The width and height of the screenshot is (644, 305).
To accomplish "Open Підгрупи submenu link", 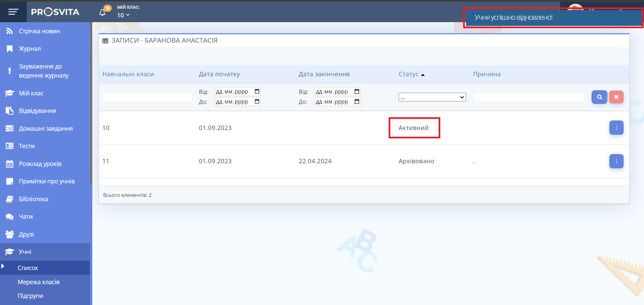I will pos(30,296).
